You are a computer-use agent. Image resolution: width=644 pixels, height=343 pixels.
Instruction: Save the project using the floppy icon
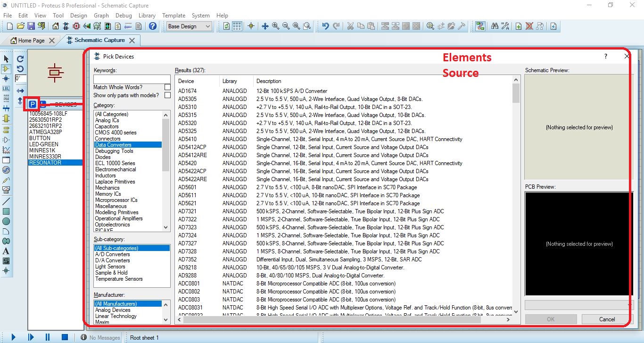(x=31, y=26)
